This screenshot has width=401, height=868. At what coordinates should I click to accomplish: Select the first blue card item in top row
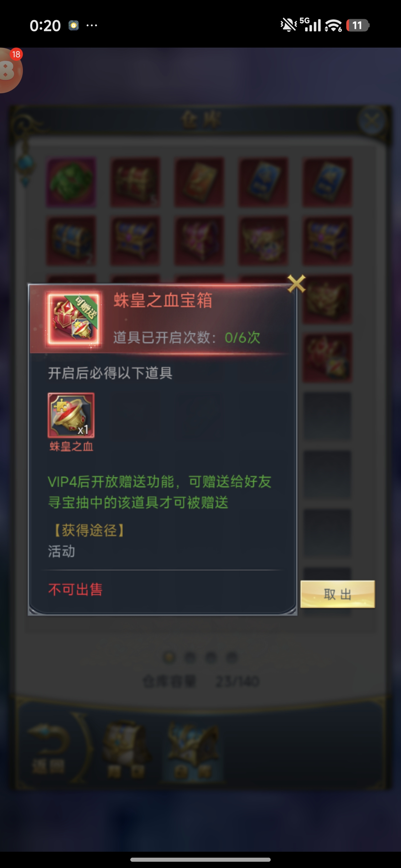pos(263,182)
